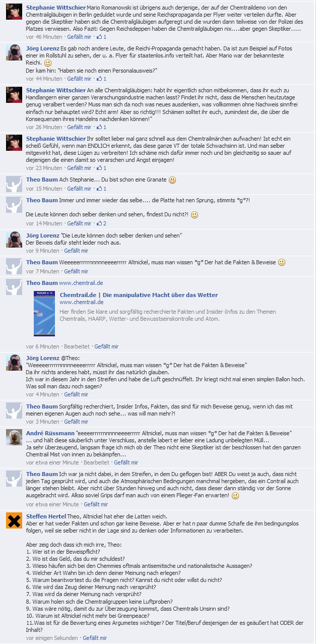This screenshot has width=316, height=644.
Task: Click 'vor 26 Minuten' timestamp
Action: click(44, 127)
